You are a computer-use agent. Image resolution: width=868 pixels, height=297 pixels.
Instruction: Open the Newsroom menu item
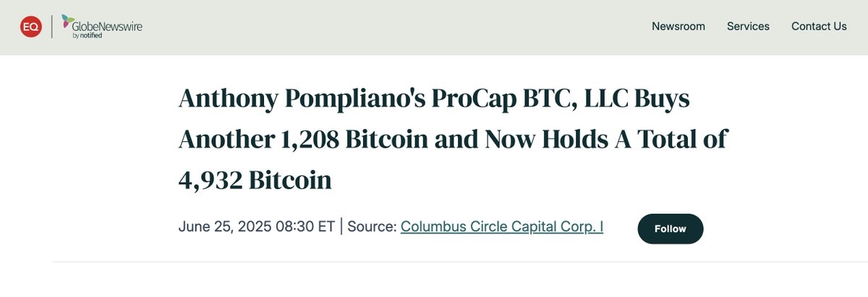point(678,26)
